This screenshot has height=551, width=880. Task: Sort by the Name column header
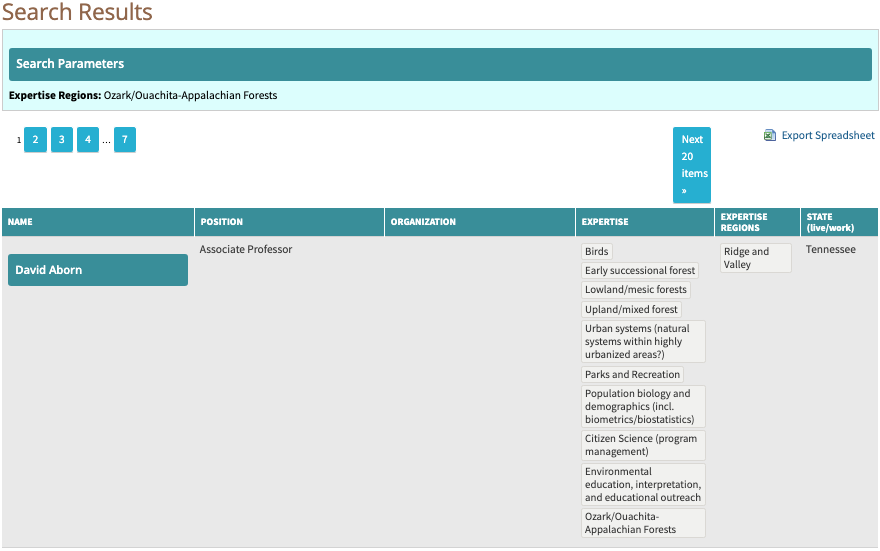[x=21, y=222]
